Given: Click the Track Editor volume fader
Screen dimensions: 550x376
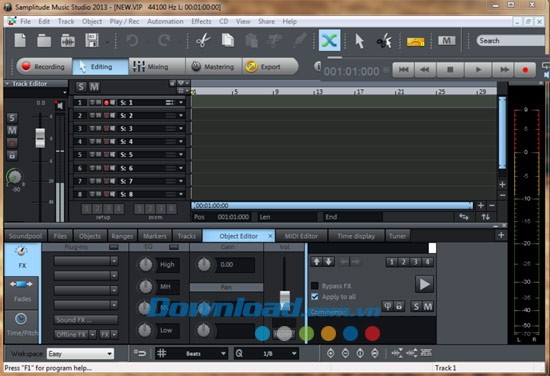Looking at the screenshot, I should [x=40, y=137].
